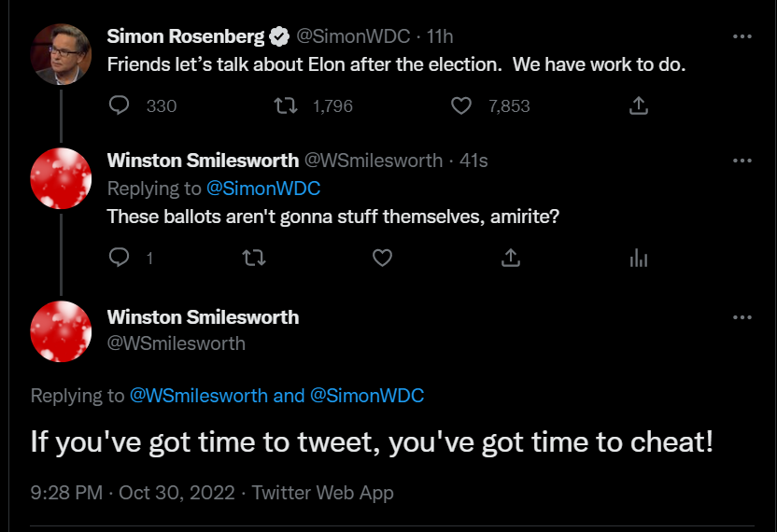
Task: Reply to Simon Rosenberg's tweet
Action: [119, 105]
